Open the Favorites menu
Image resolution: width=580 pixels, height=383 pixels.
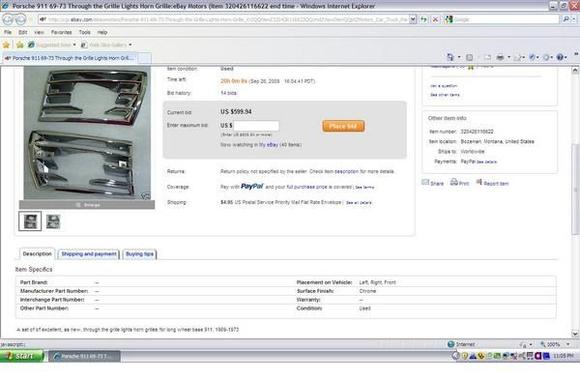[61, 33]
